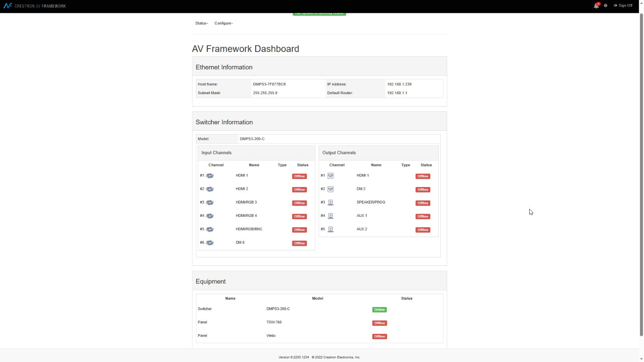Screen dimensions: 644x362
Task: Click Switcher name in Equipment table
Action: (x=205, y=309)
